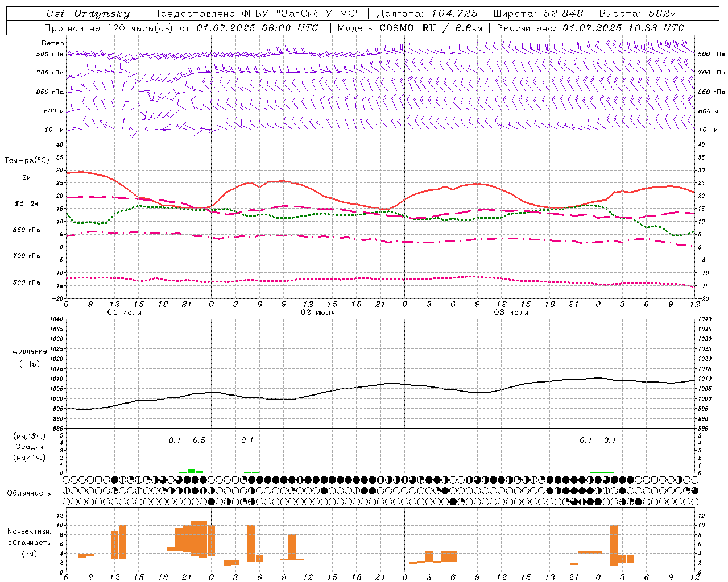Screen dimensions: 728x582
Task: Click the "01 июля" date label
Action: [125, 313]
